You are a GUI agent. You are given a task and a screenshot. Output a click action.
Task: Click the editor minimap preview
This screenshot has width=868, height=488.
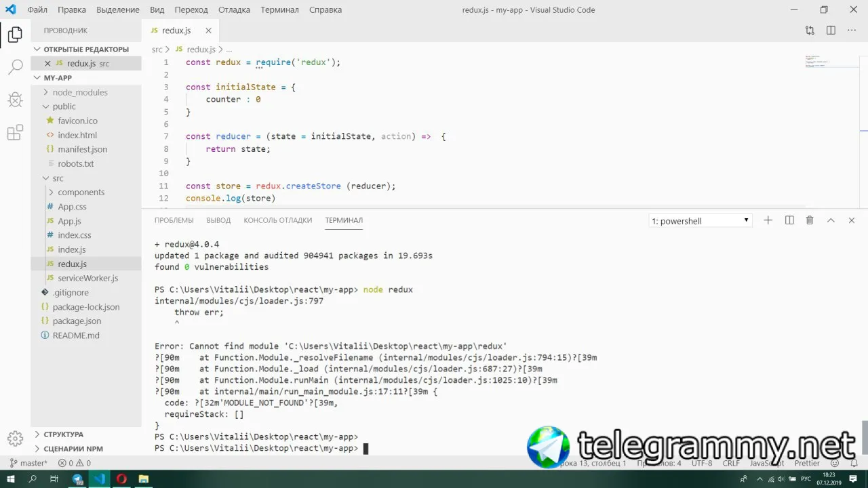(x=832, y=61)
